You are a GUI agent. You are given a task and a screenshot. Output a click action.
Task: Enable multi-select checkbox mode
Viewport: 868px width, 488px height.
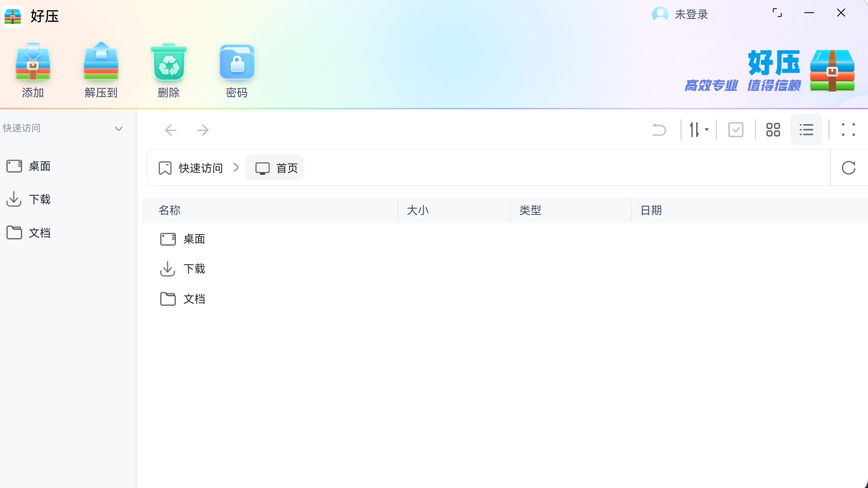735,129
